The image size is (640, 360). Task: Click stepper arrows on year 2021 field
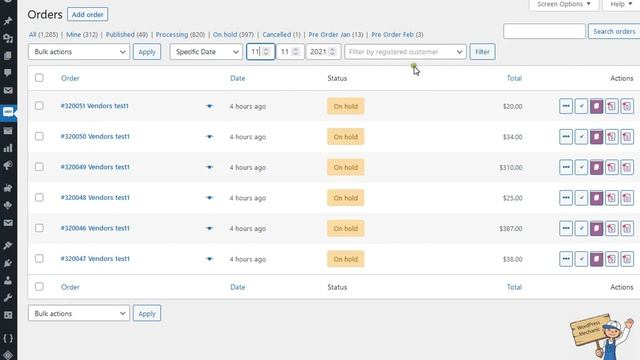point(332,52)
